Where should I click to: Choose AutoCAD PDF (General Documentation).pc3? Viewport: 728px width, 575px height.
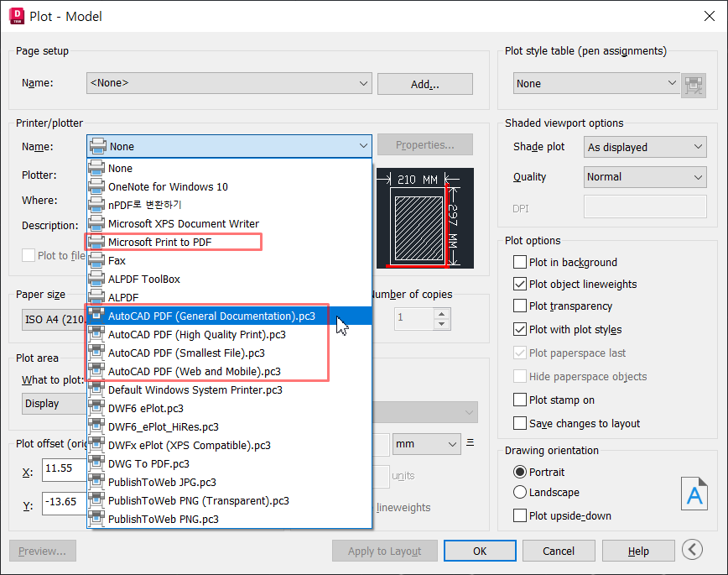coord(229,316)
